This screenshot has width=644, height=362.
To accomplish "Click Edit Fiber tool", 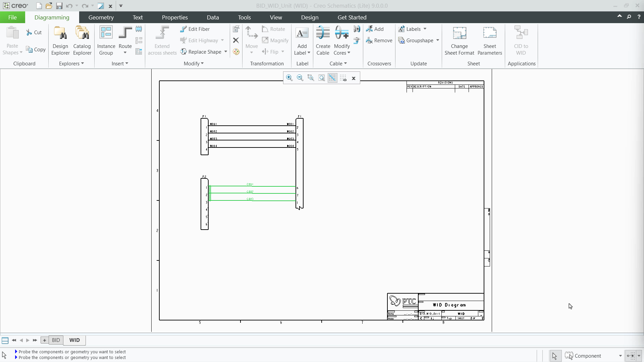I will pyautogui.click(x=195, y=29).
